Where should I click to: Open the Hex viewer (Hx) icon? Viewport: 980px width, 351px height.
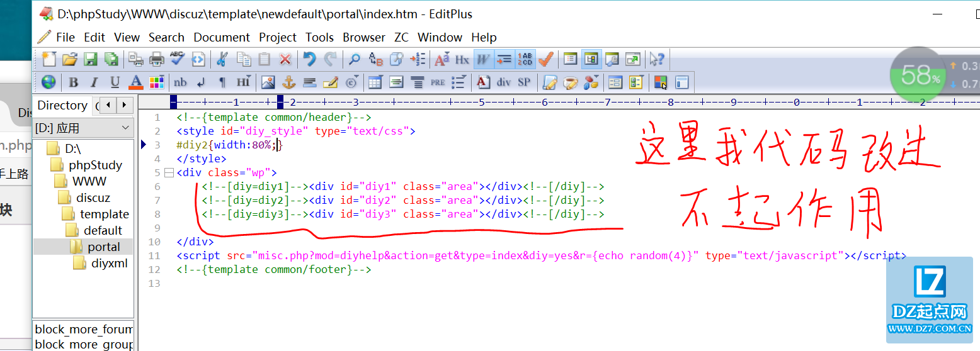pyautogui.click(x=462, y=59)
